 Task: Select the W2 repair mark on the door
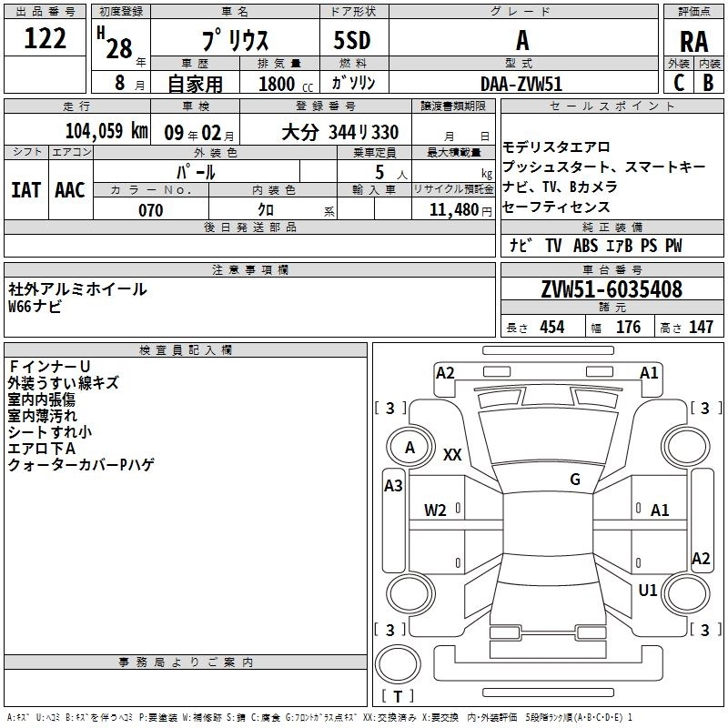(435, 510)
